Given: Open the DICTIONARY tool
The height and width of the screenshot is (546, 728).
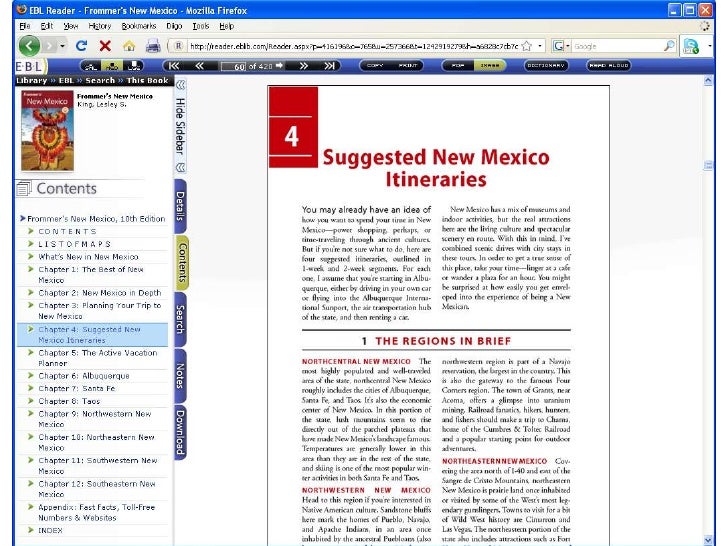Looking at the screenshot, I should (x=546, y=65).
